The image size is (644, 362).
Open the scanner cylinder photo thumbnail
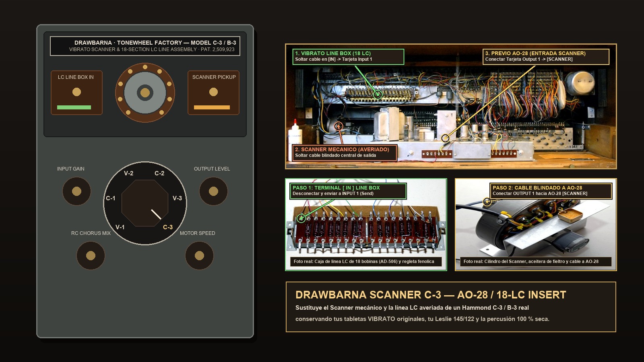(x=536, y=224)
